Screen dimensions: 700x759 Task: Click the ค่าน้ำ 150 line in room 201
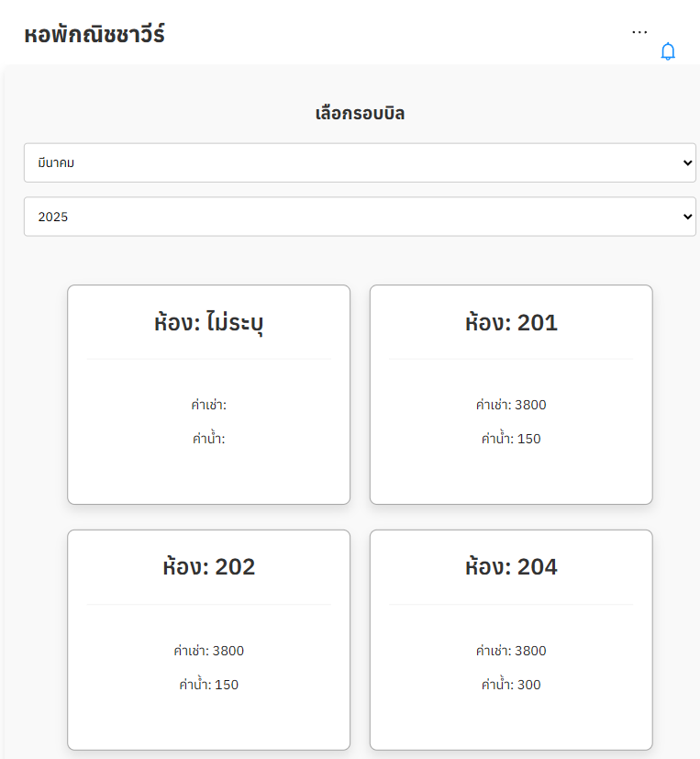511,439
